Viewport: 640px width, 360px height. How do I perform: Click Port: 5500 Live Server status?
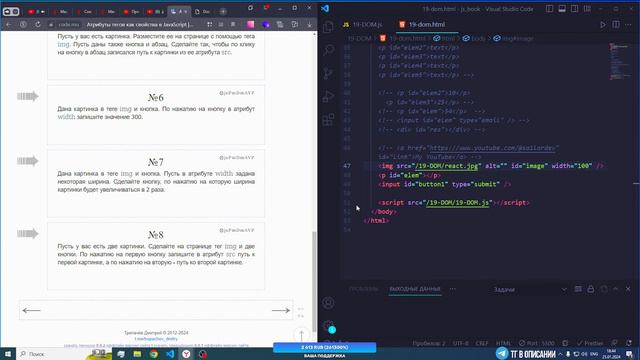point(537,343)
